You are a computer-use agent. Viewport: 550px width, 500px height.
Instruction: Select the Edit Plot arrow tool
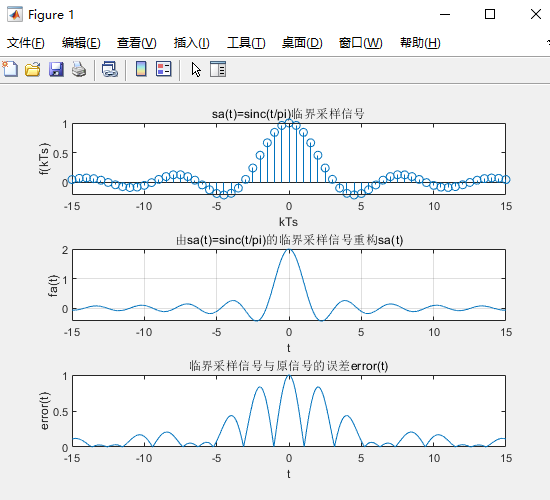click(x=196, y=69)
